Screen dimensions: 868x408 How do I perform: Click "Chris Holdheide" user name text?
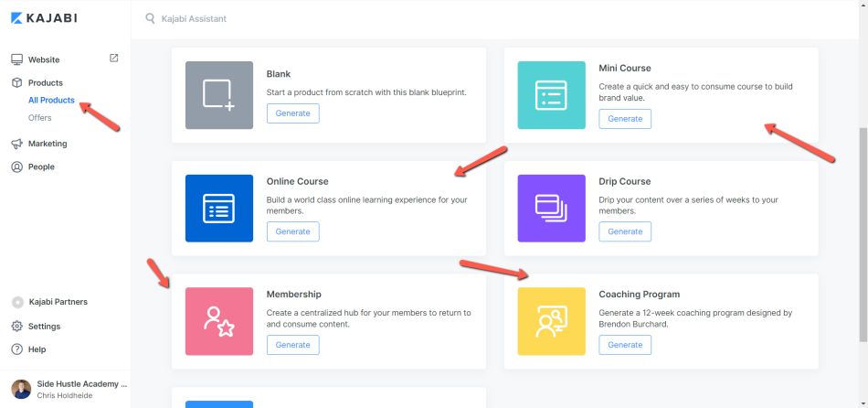coord(64,395)
